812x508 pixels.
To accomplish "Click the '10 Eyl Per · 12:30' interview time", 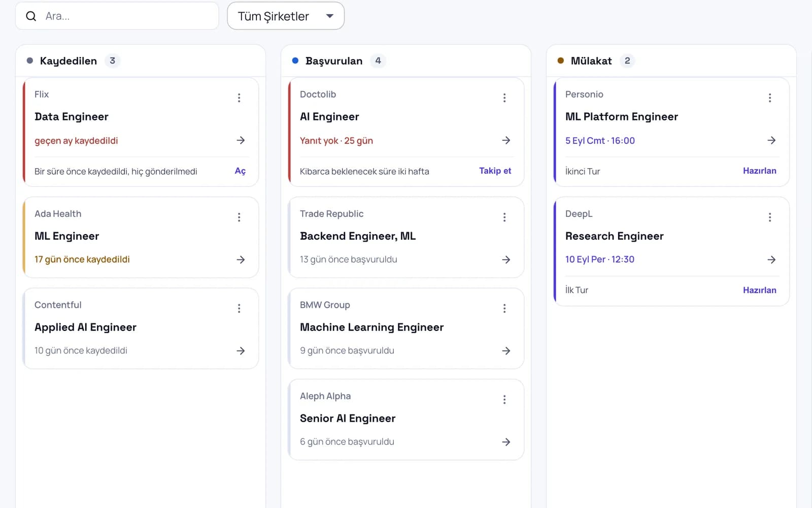I will point(600,260).
